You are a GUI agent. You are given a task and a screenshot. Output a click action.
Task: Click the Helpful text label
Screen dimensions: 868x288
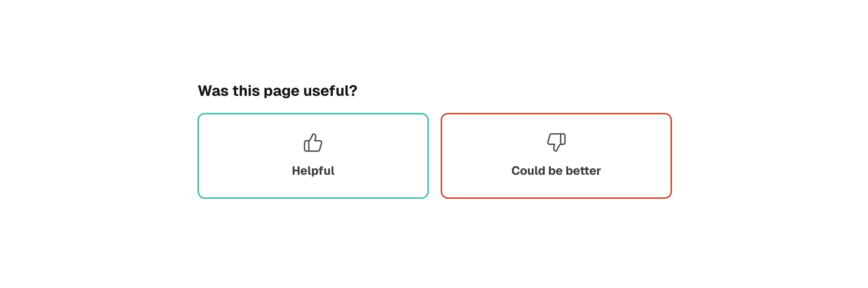pos(313,170)
